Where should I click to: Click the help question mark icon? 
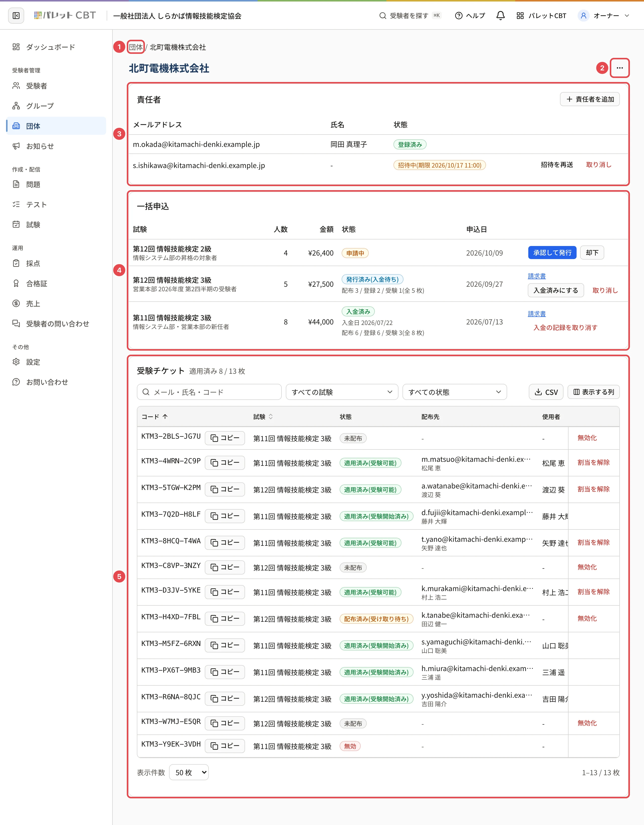pos(459,16)
